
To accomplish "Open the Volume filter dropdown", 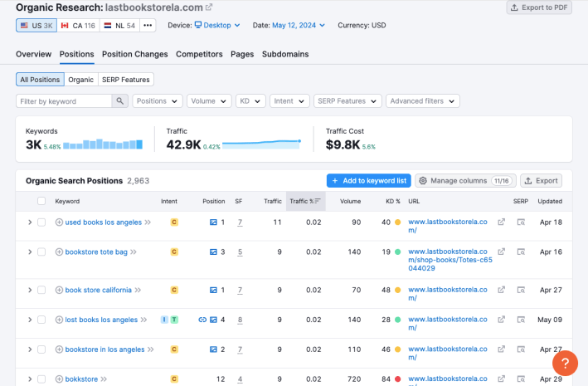I will [209, 101].
